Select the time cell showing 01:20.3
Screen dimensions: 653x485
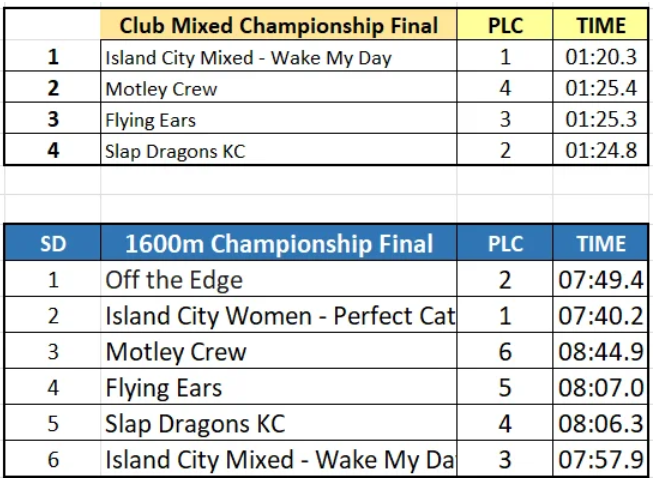pos(601,57)
